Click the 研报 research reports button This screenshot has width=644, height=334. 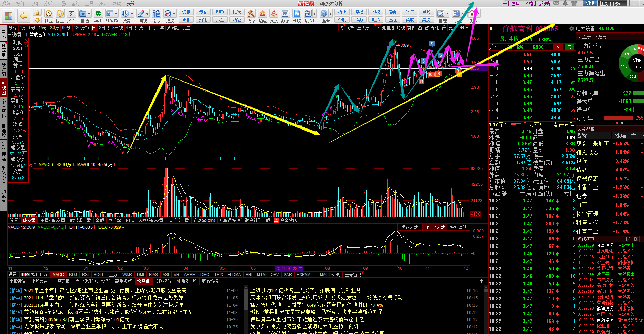pyautogui.click(x=187, y=20)
